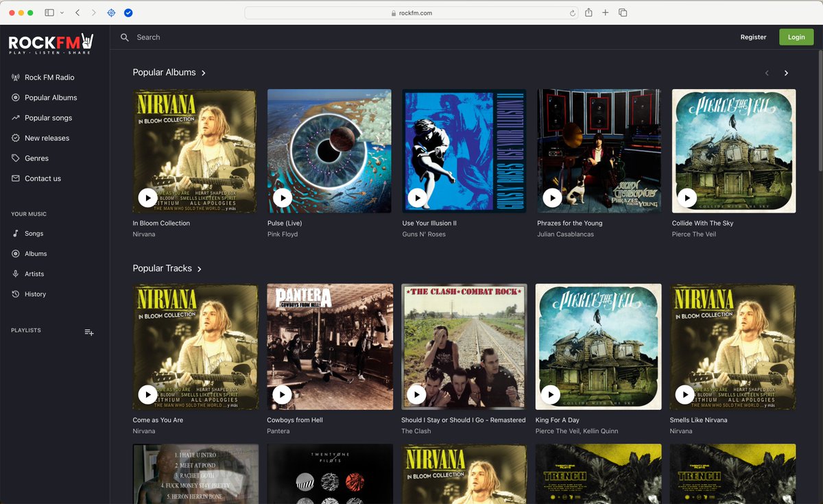823x504 pixels.
Task: Click the Songs music note icon
Action: [x=16, y=234]
